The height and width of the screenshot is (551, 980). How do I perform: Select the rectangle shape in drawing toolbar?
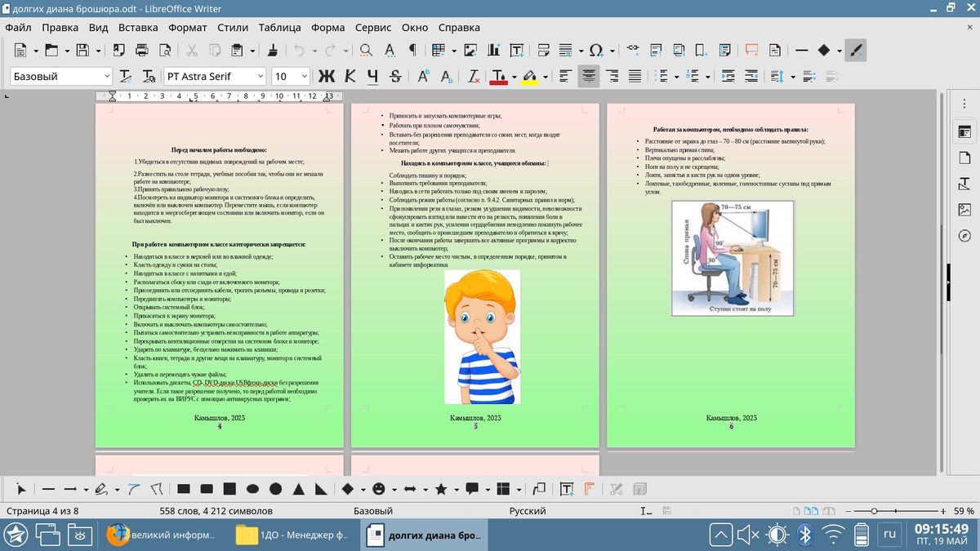pos(184,489)
